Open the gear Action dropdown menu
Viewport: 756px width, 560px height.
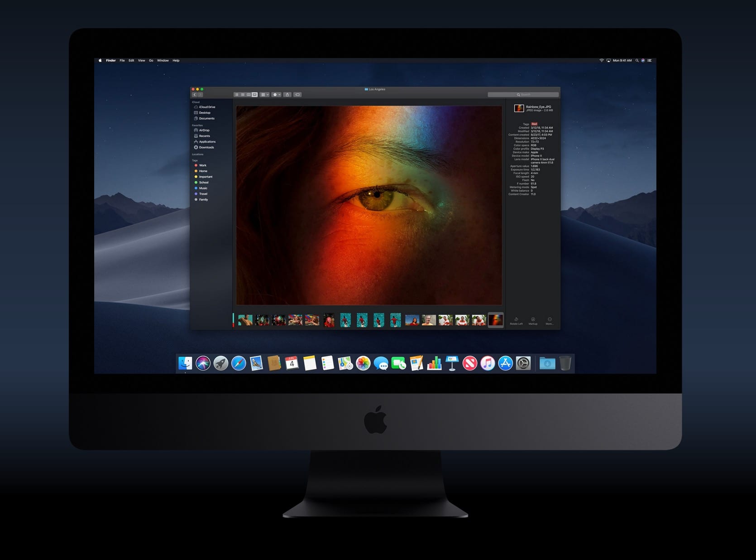(x=276, y=95)
